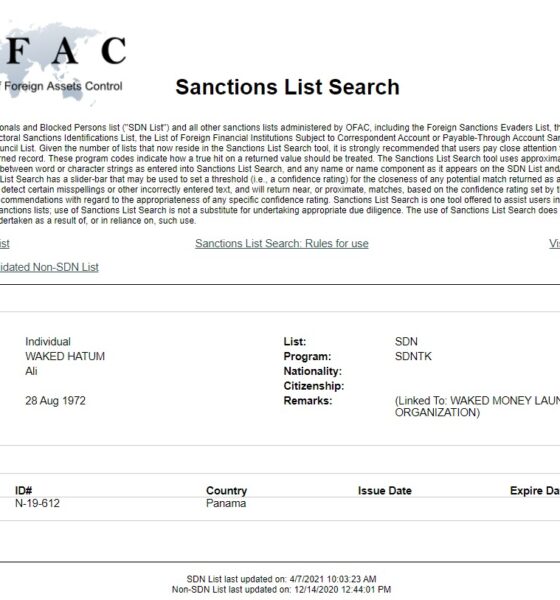Click the Panama country cell
This screenshot has height=600, width=560.
[x=226, y=503]
